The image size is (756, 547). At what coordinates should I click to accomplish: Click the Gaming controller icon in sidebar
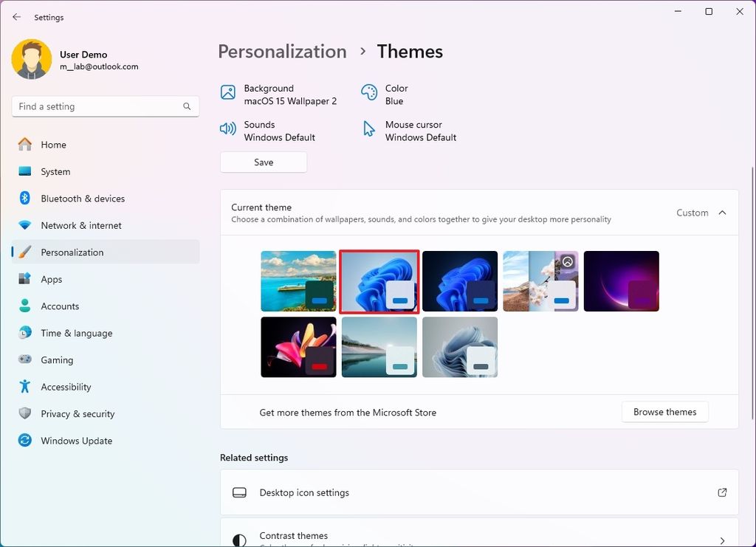click(x=25, y=359)
